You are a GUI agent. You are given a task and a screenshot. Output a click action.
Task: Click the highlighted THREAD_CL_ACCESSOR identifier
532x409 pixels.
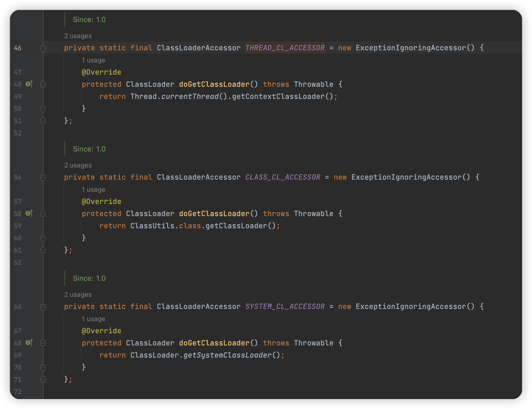(285, 48)
